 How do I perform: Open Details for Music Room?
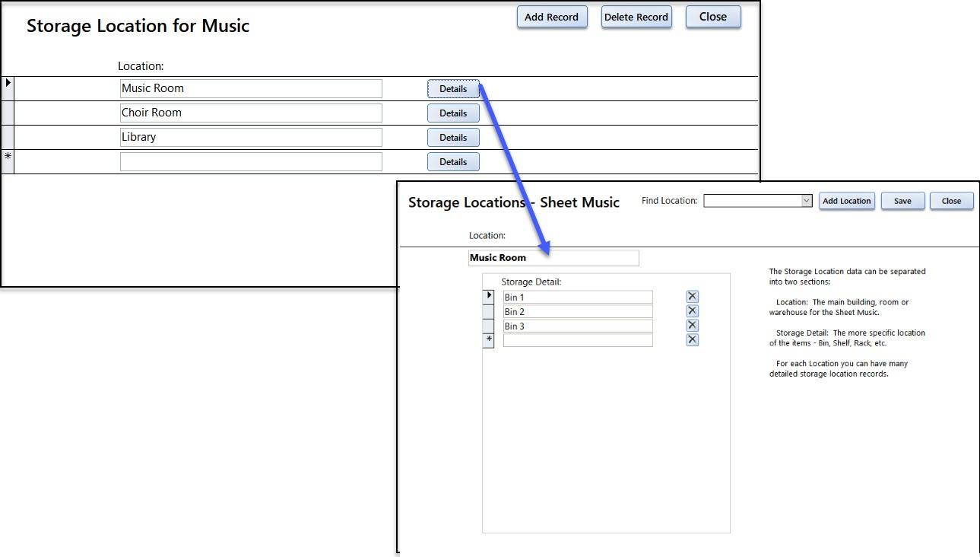453,89
